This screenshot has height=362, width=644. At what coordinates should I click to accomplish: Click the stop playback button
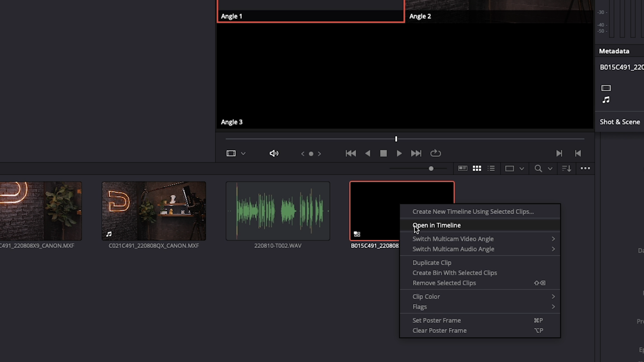pos(383,153)
